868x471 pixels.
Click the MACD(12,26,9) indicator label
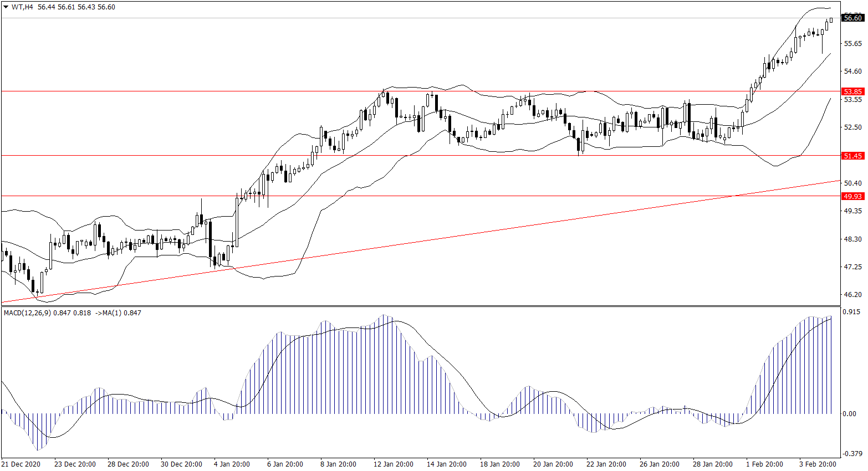coord(27,313)
